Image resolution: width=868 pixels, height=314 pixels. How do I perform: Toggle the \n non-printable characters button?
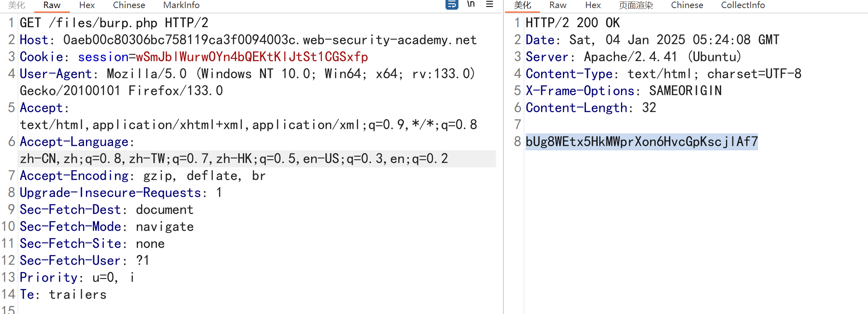(x=471, y=4)
